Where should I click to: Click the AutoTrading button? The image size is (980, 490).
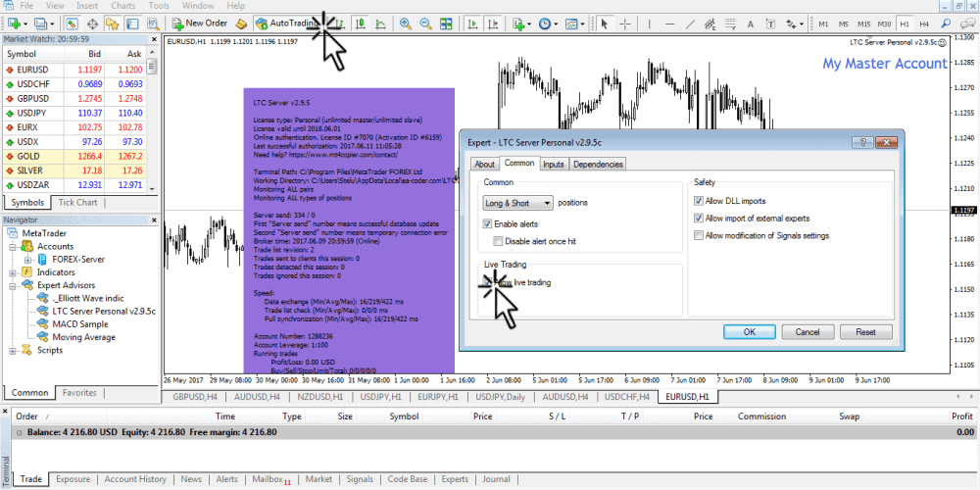point(287,24)
